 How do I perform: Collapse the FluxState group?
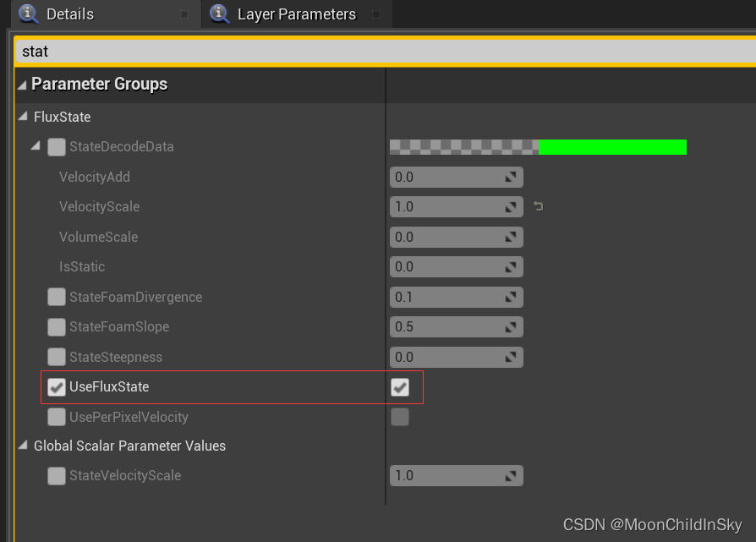pyautogui.click(x=23, y=116)
